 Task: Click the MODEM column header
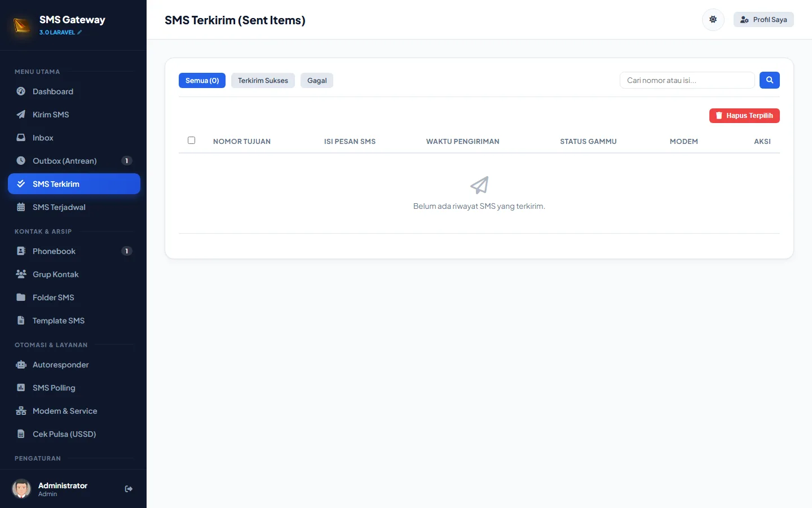[683, 142]
